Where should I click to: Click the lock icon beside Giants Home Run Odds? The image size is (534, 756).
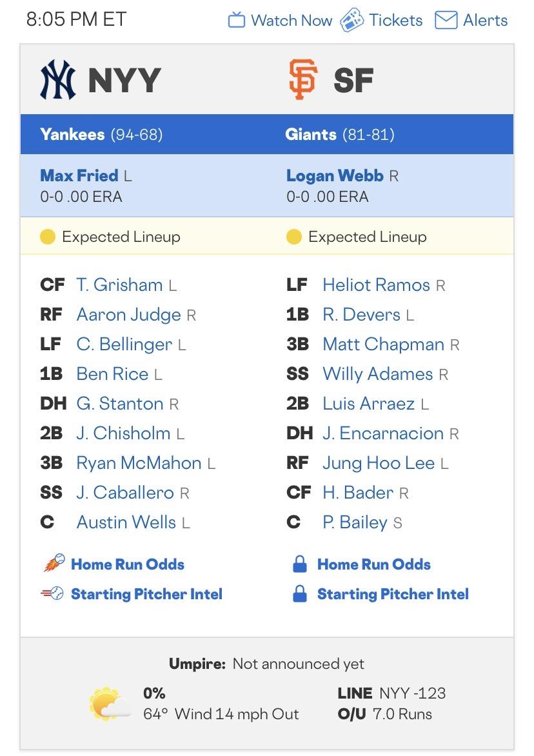[x=299, y=564]
